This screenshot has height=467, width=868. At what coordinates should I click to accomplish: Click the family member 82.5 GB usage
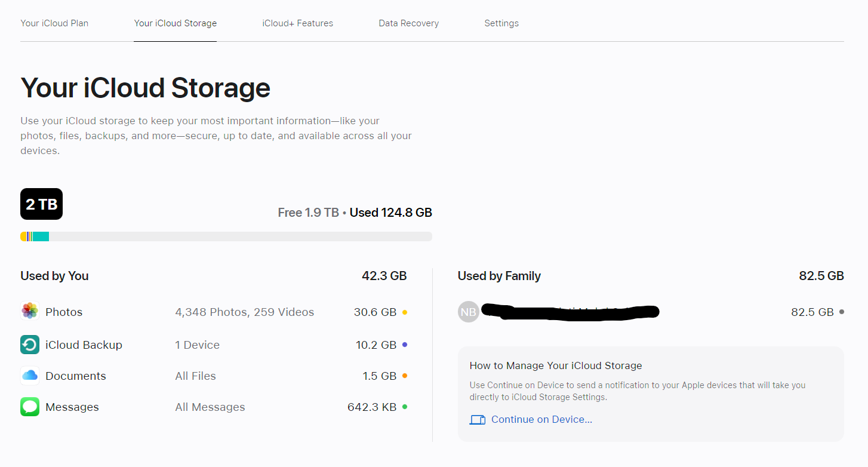coord(812,312)
